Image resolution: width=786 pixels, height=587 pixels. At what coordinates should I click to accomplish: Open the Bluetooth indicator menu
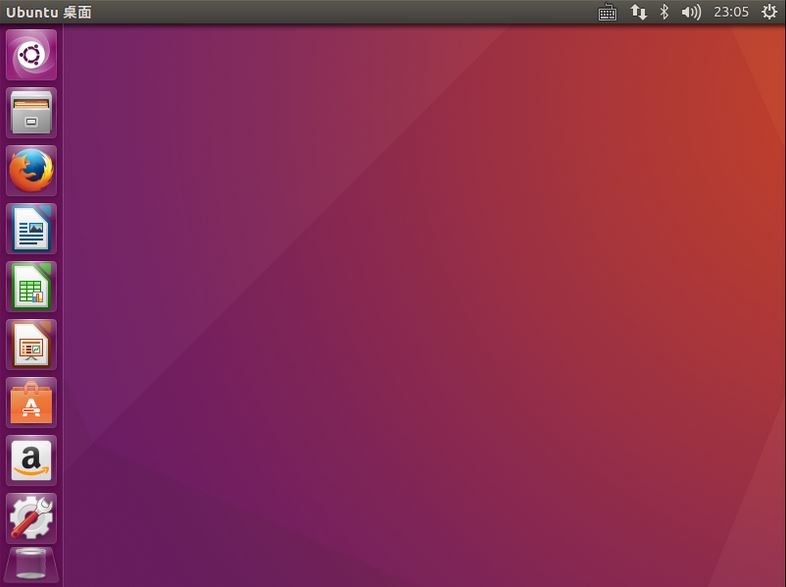(664, 12)
